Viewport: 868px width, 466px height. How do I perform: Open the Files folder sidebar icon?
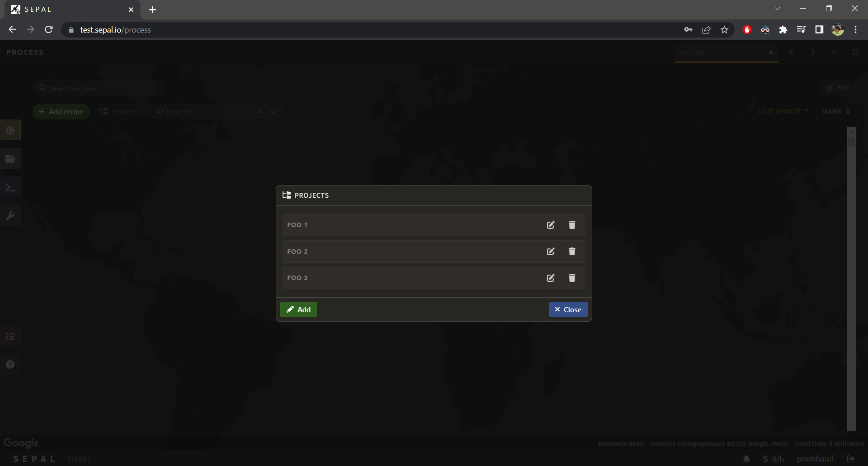pyautogui.click(x=10, y=159)
